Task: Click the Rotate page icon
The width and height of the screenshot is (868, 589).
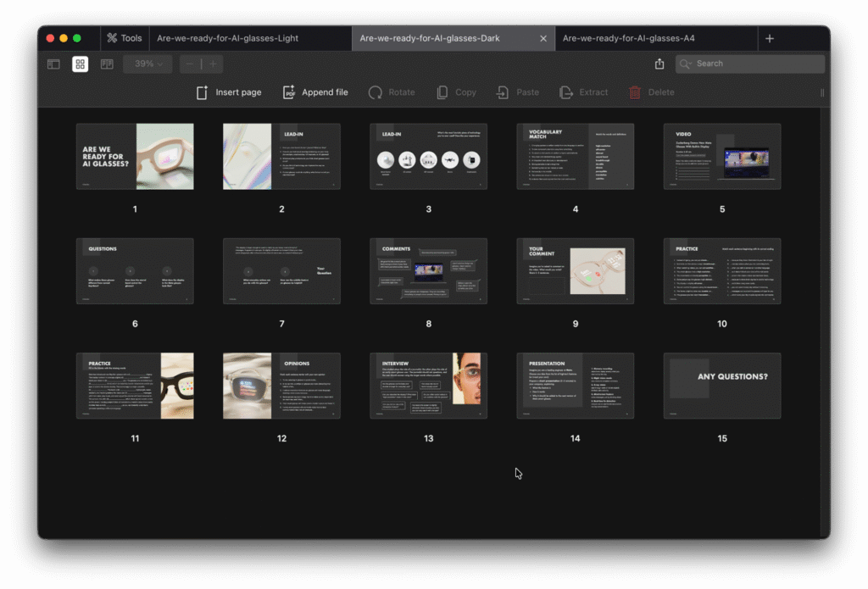Action: pyautogui.click(x=376, y=92)
